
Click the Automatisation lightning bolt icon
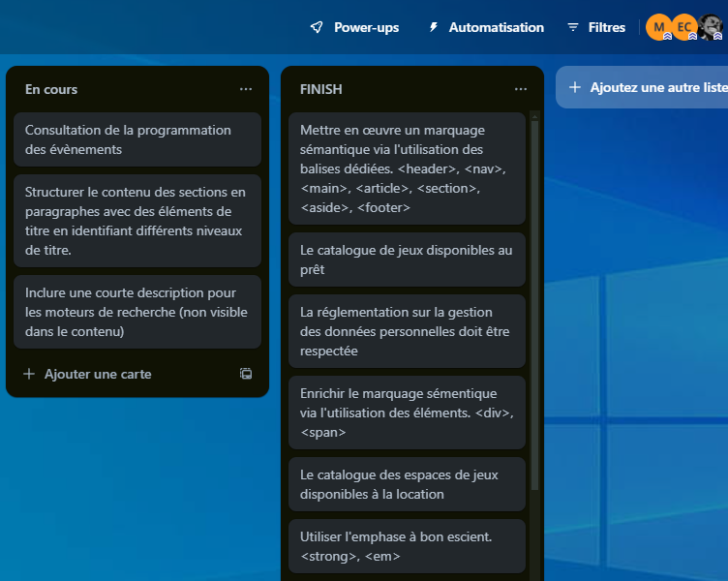click(x=433, y=27)
